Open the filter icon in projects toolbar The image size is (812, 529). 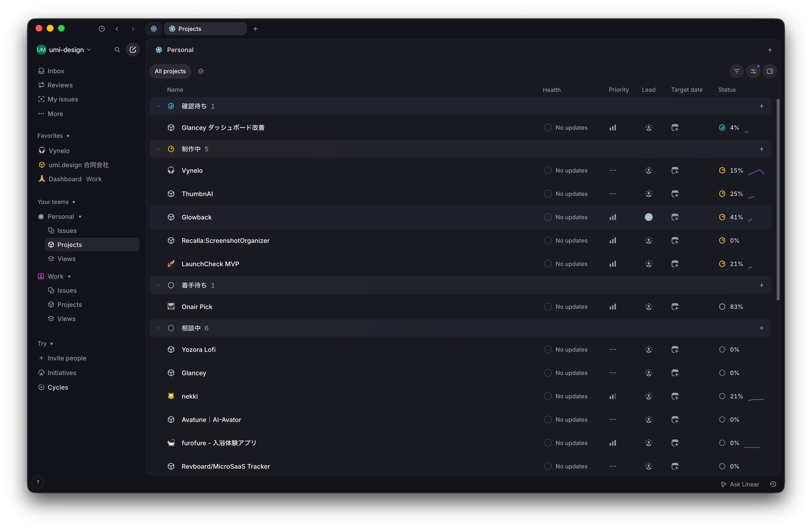pos(737,71)
